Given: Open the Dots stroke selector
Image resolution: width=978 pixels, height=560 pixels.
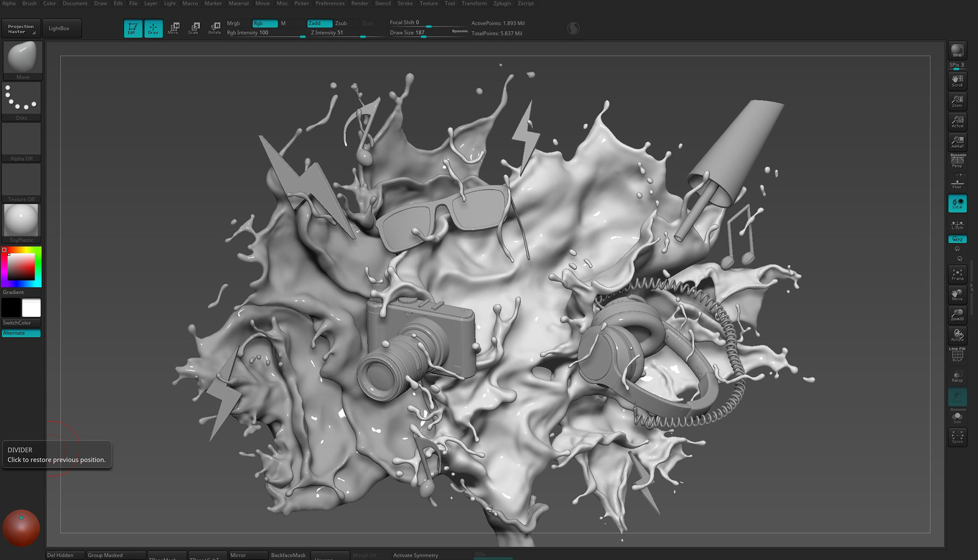Looking at the screenshot, I should pos(21,100).
